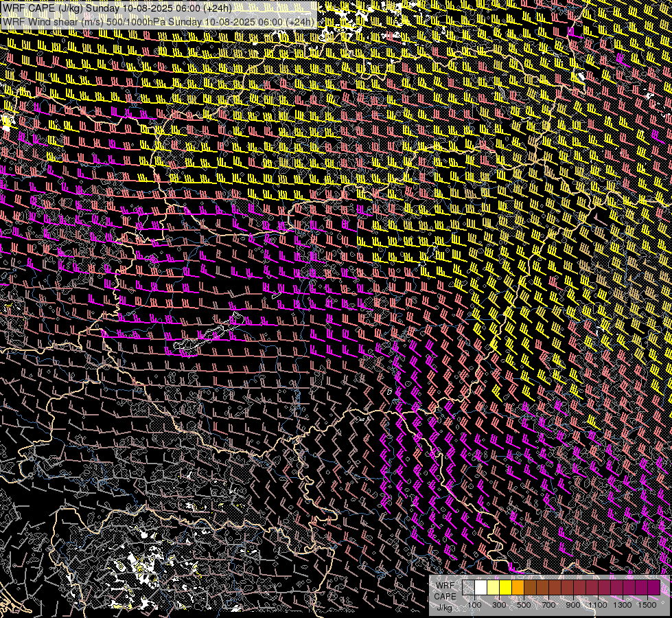Click the CAPE word in the legend
Viewport: 672px width, 618px height.
click(x=445, y=596)
